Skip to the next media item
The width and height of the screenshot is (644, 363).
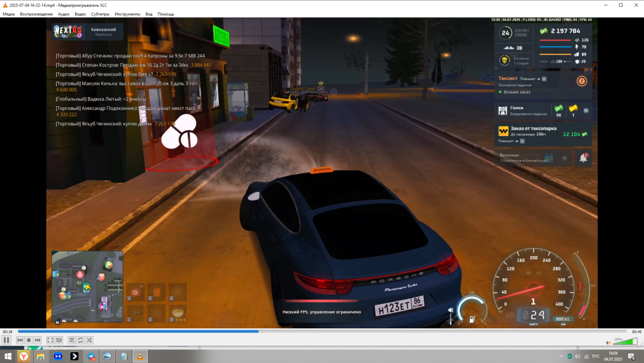click(38, 340)
